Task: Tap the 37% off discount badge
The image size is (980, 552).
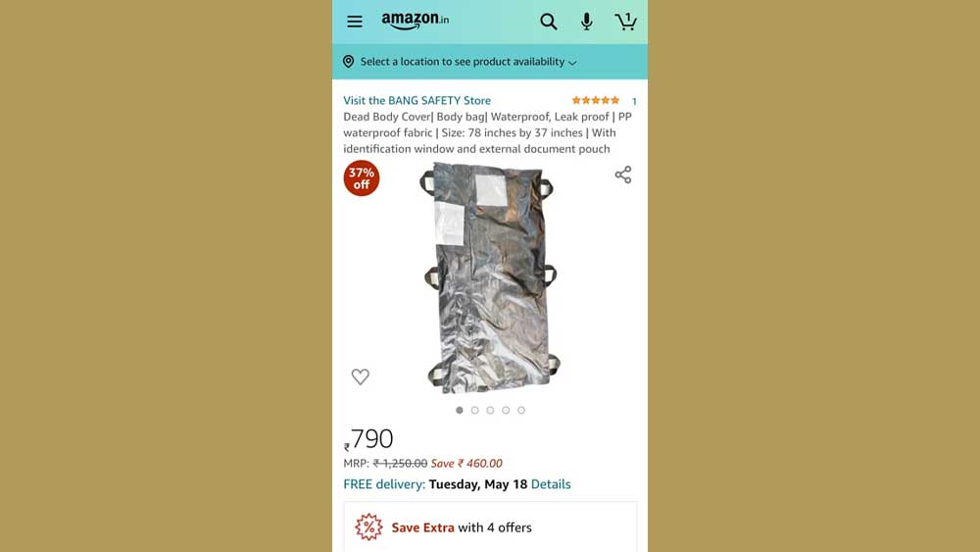Action: coord(362,178)
